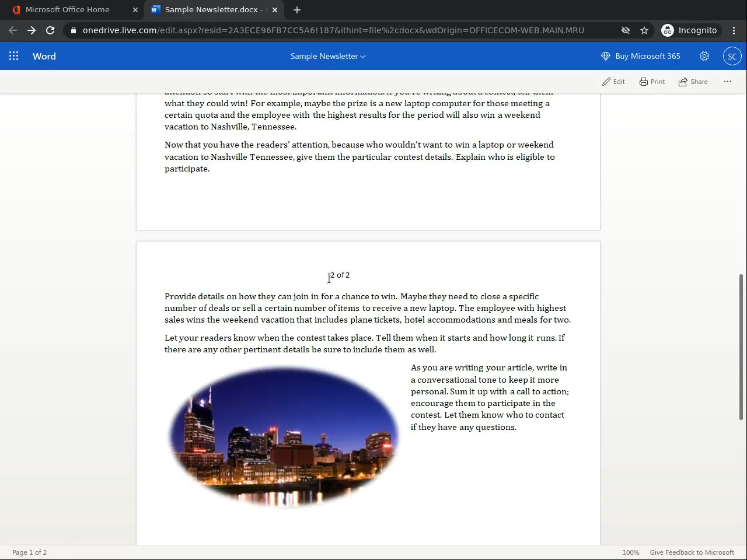The image size is (747, 560).
Task: Share the document
Action: coord(693,82)
